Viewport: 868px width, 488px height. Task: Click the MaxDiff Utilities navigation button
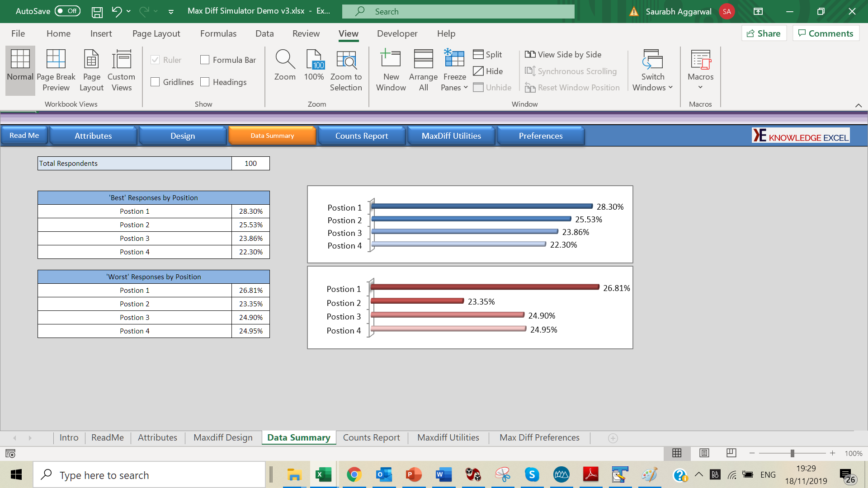(451, 136)
